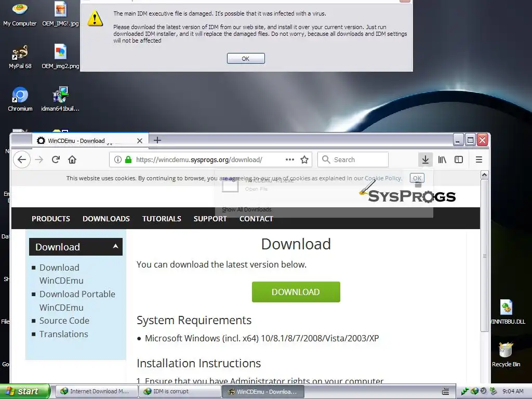Screen dimensions: 532x399
Task: Open the browser hamburger menu
Action: pyautogui.click(x=478, y=159)
